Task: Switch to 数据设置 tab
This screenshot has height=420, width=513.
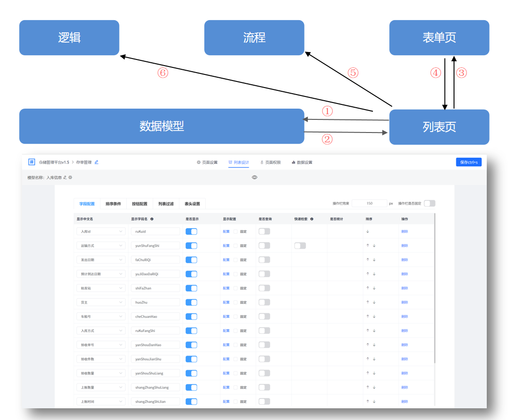Action: point(302,162)
